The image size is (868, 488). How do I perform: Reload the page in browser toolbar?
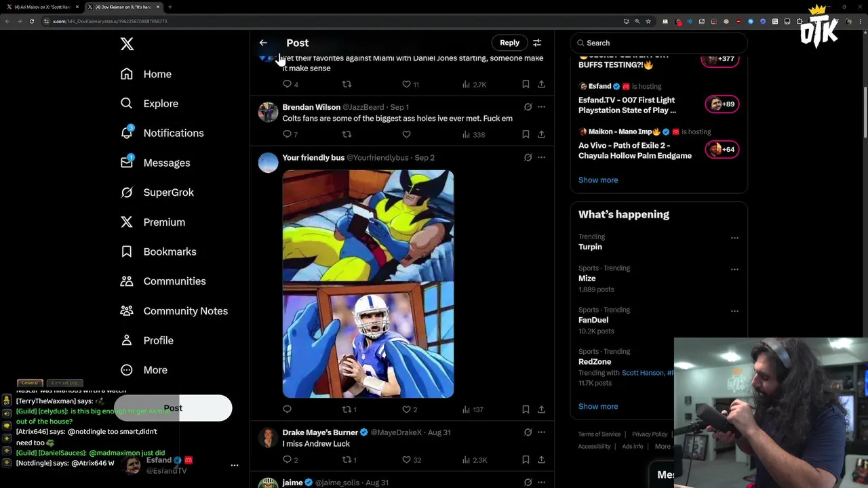pyautogui.click(x=31, y=21)
